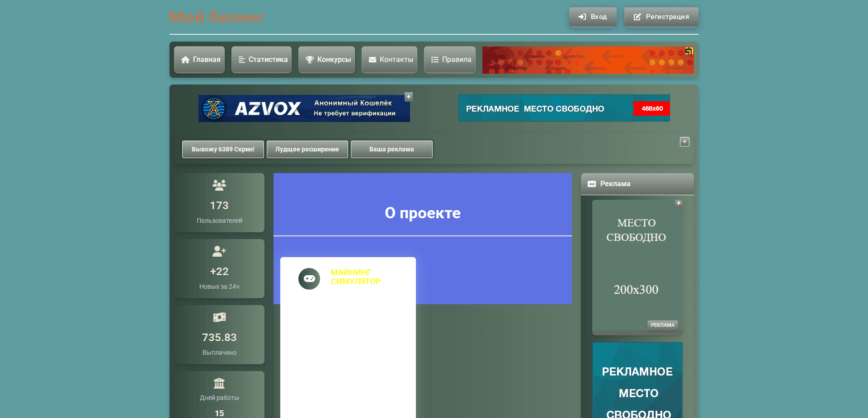868x418 pixels.
Task: Open the Конкурсы section
Action: (x=326, y=59)
